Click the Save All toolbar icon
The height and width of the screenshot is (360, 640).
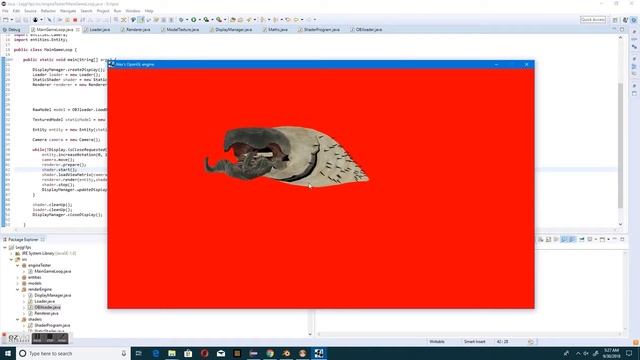coord(25,20)
